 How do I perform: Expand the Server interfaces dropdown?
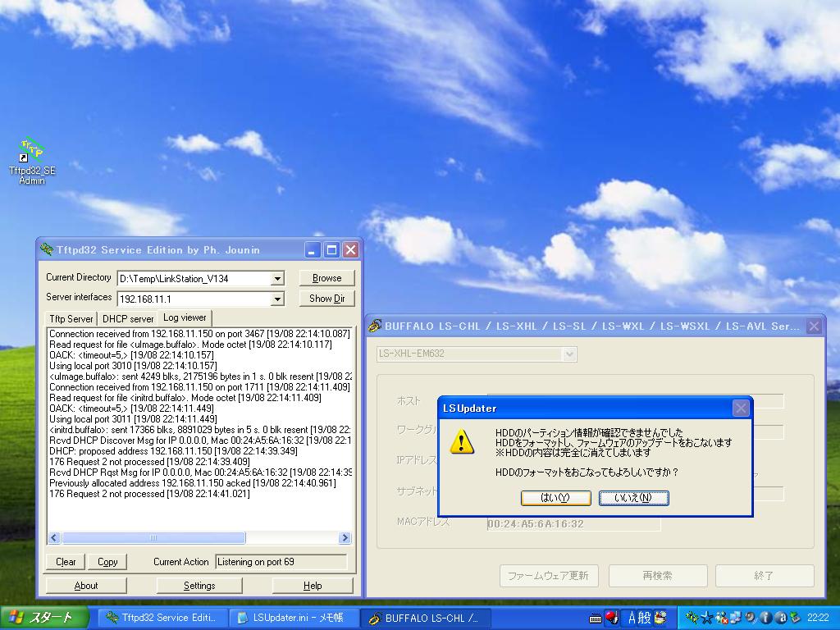(277, 299)
